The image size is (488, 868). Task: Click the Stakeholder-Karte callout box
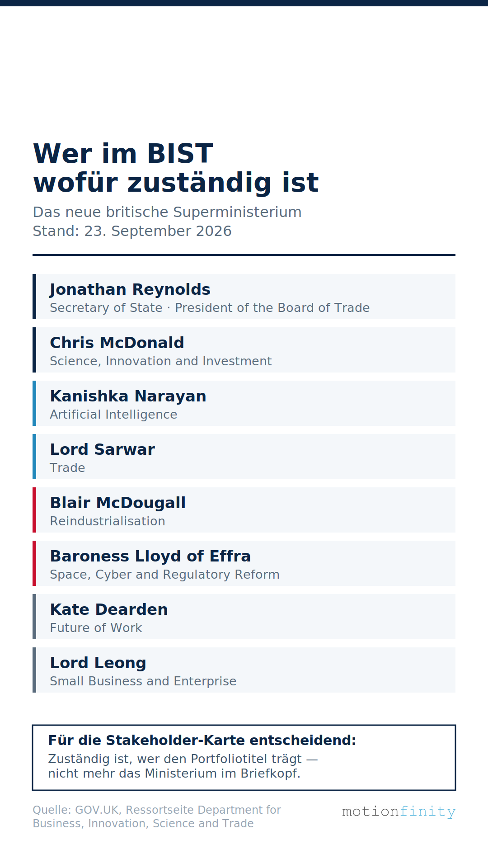click(244, 758)
